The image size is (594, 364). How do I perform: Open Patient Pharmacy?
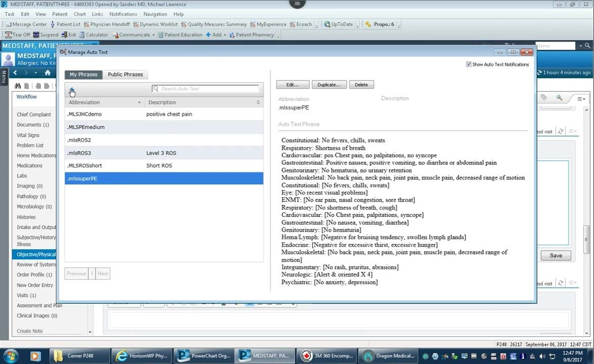[x=251, y=35]
